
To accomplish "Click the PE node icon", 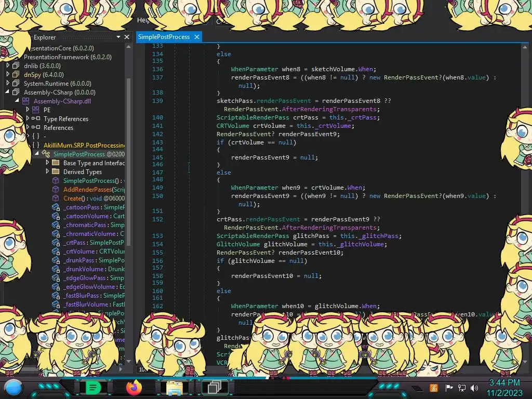I will 36,110.
